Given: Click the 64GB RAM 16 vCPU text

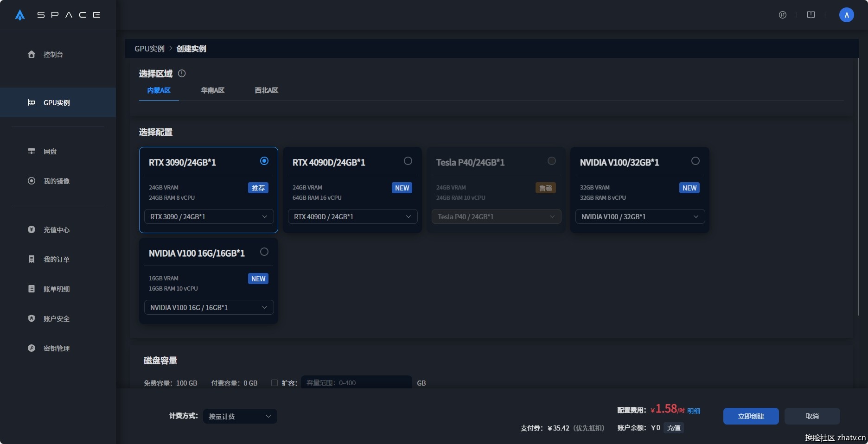Looking at the screenshot, I should [317, 197].
